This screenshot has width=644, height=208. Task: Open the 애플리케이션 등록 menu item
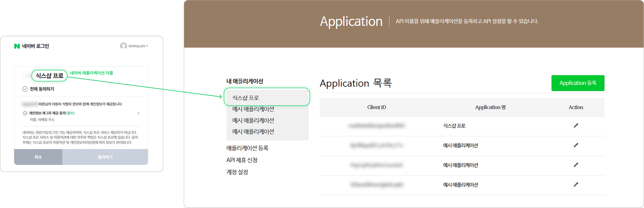pyautogui.click(x=247, y=148)
